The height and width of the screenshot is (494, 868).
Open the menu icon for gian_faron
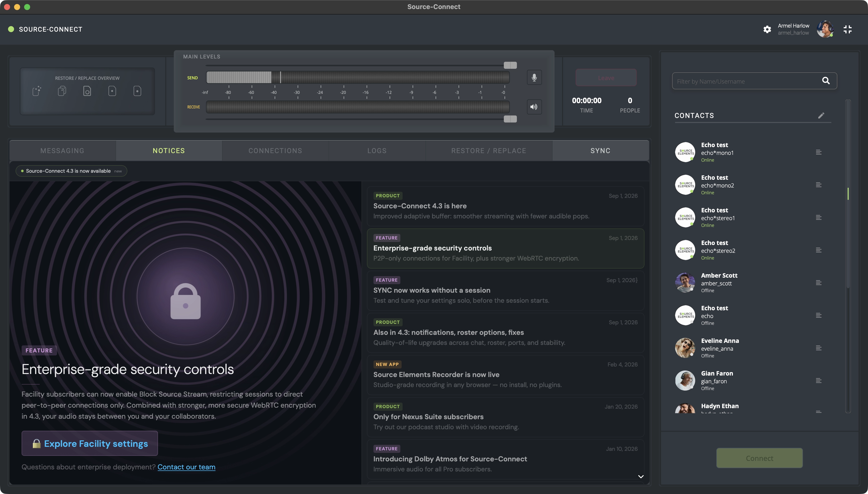(x=819, y=380)
